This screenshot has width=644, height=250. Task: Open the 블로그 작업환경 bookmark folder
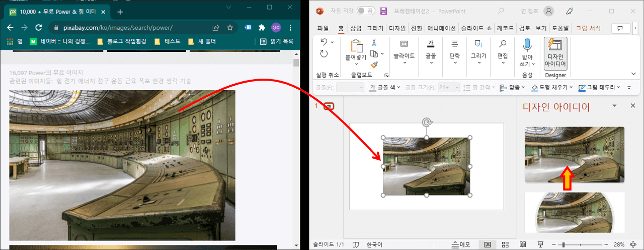click(x=122, y=41)
